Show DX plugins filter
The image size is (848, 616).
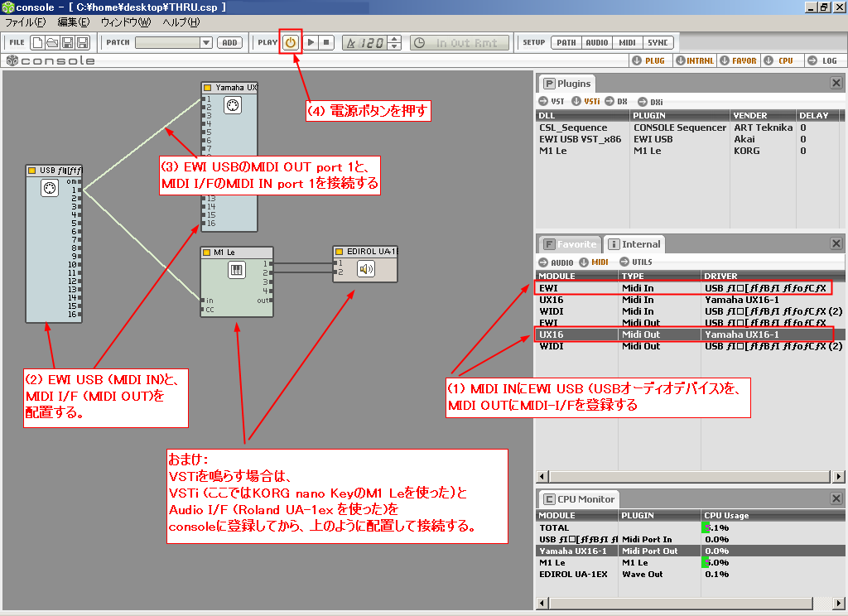coord(616,101)
